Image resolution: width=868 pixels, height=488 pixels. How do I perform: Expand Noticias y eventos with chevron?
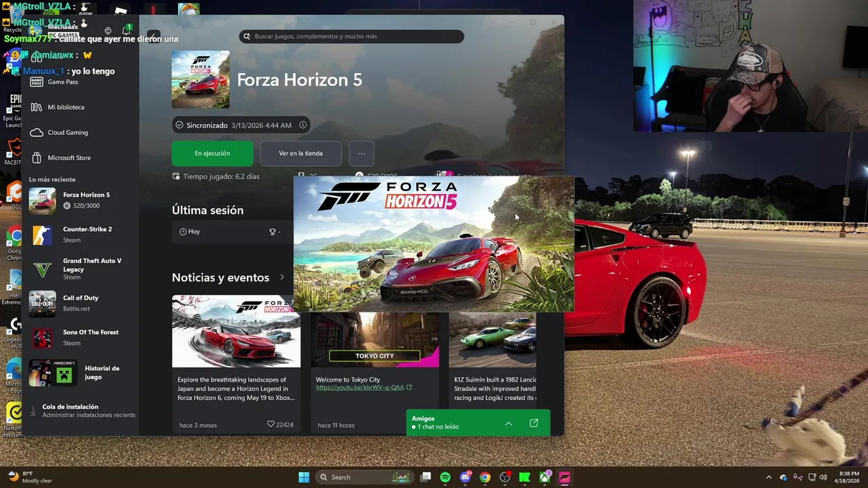coord(282,277)
